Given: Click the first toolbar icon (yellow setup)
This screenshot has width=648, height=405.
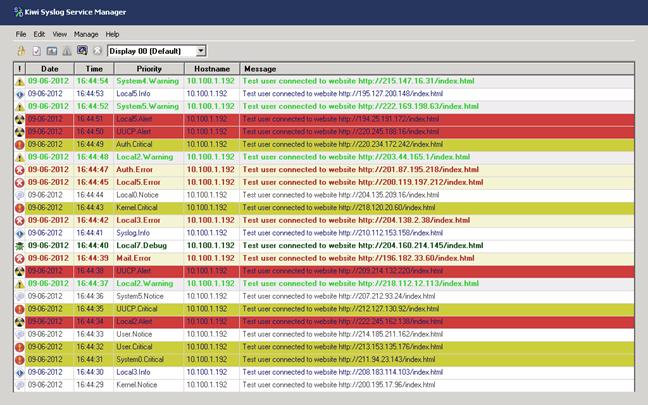Looking at the screenshot, I should [x=20, y=50].
